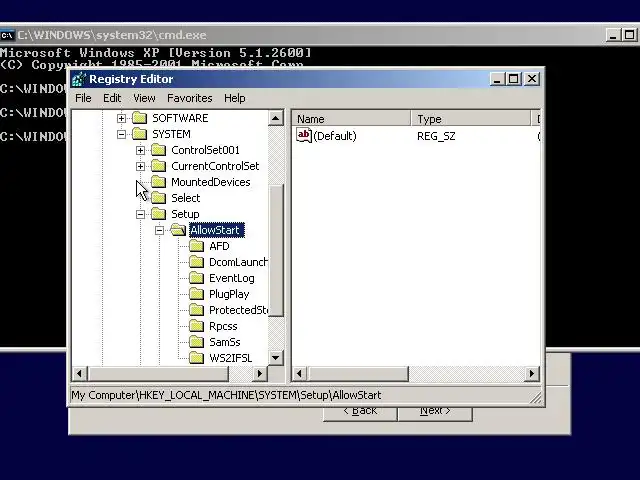Image resolution: width=640 pixels, height=480 pixels.
Task: Click the Back button in setup wizard
Action: point(360,413)
